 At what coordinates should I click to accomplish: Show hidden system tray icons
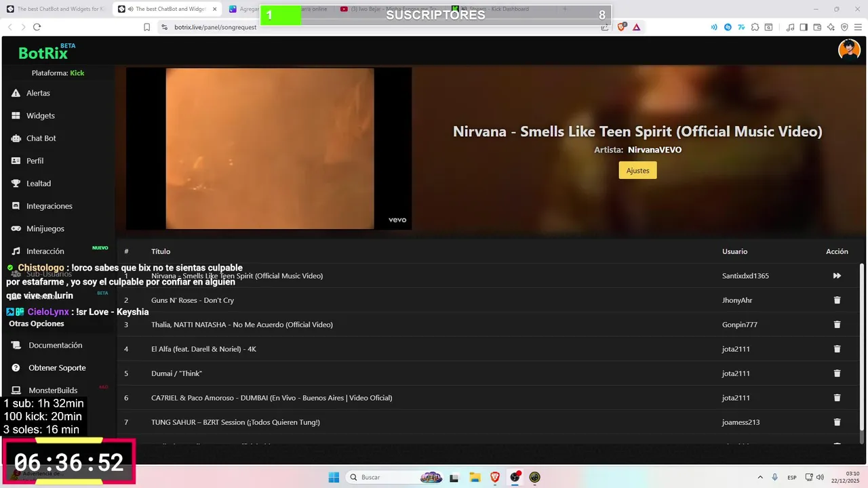759,477
